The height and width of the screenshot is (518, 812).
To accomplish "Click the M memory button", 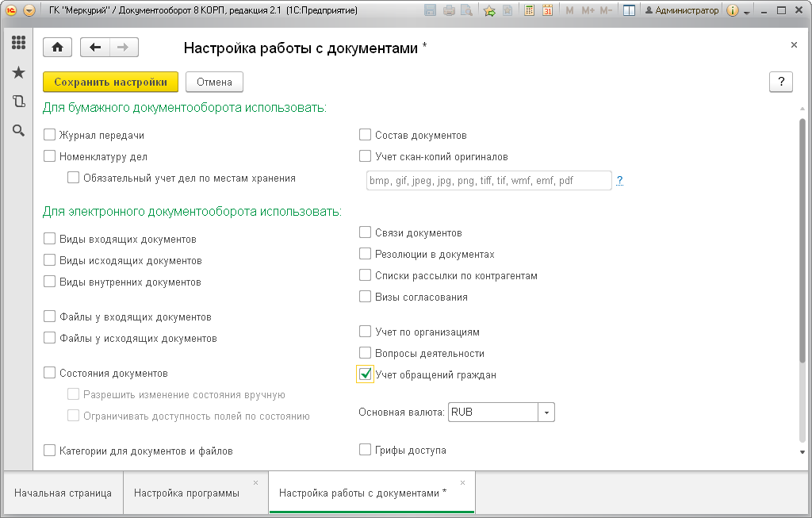I will [569, 10].
